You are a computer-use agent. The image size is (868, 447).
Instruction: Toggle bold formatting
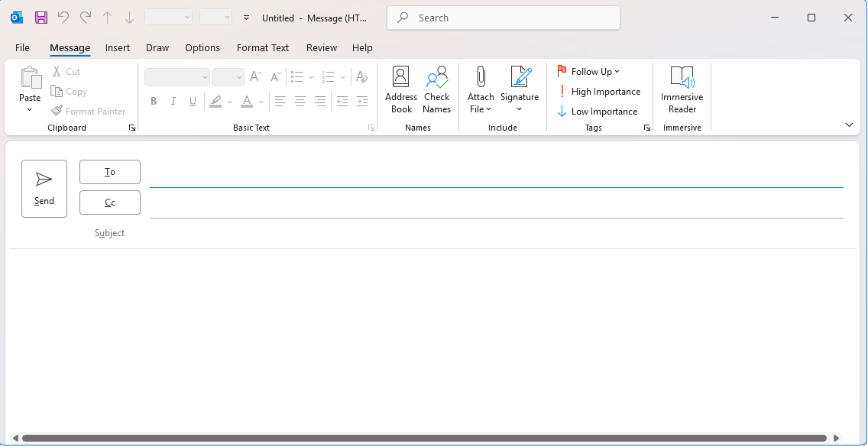(154, 101)
